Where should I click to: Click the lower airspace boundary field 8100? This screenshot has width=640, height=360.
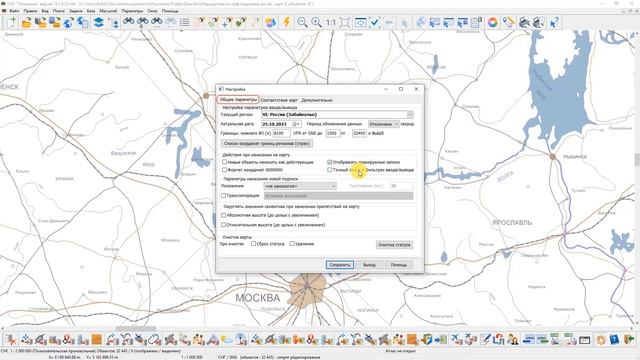(x=281, y=133)
